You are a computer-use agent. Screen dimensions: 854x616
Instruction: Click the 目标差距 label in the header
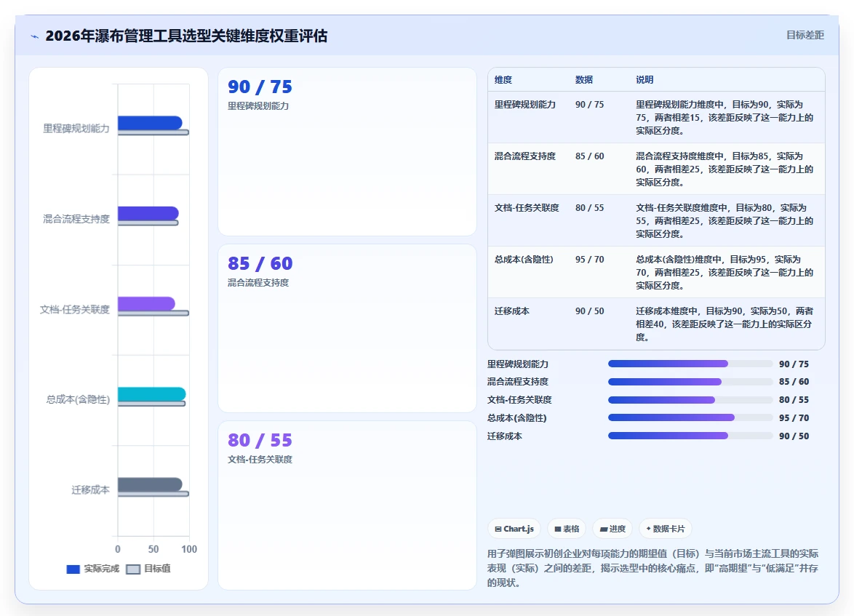tap(805, 36)
